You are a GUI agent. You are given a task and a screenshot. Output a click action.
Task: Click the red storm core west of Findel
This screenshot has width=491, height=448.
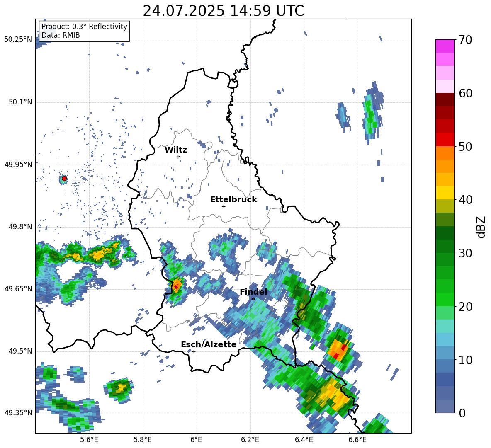176,286
